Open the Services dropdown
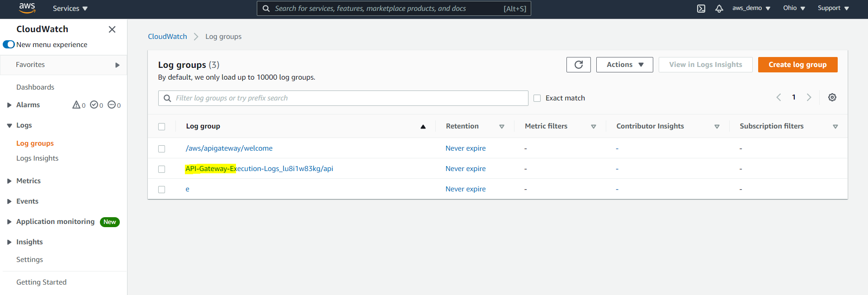 (70, 9)
